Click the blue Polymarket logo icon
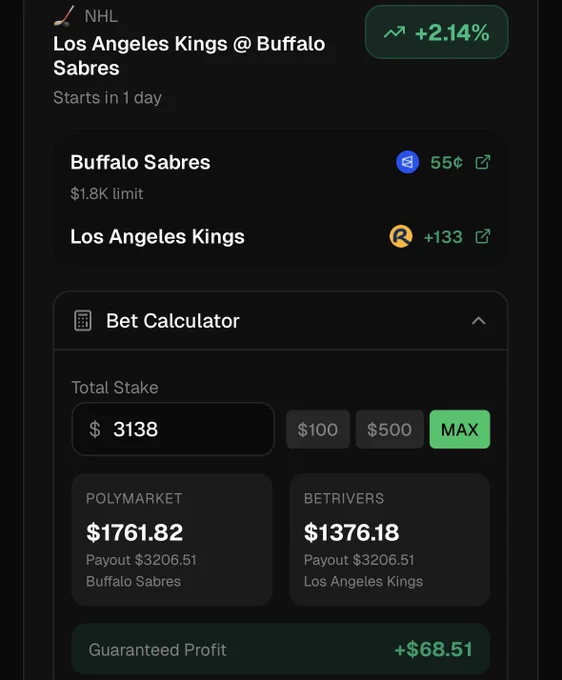Screen dimensions: 562x680 point(407,162)
